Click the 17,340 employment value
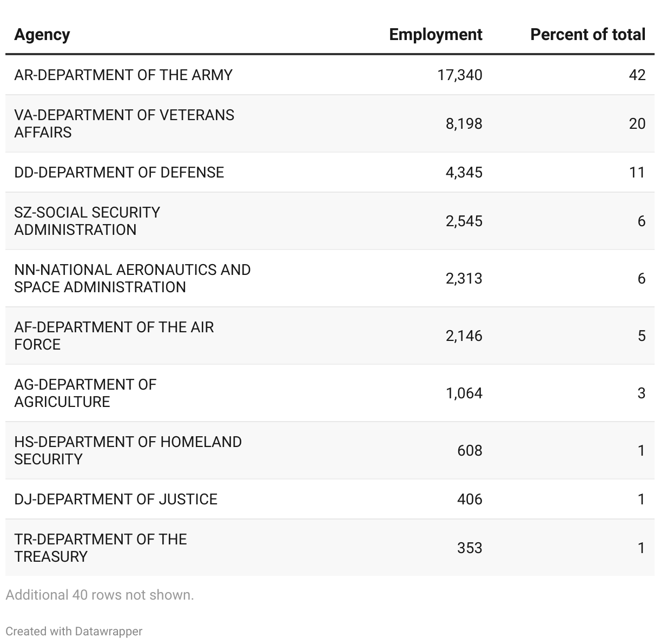 pyautogui.click(x=459, y=75)
